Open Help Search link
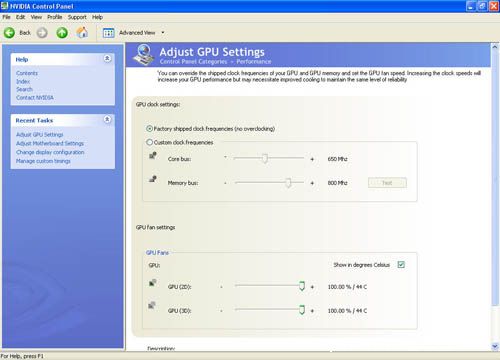 coord(24,89)
